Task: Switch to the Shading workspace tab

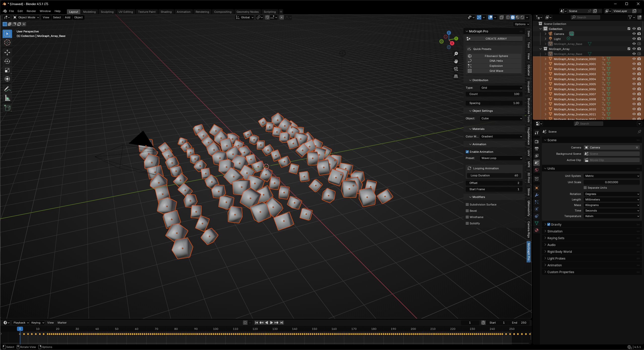Action: 166,12
